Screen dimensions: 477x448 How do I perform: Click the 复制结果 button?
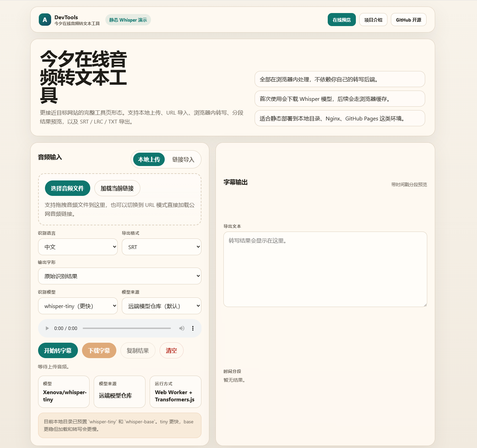(138, 351)
